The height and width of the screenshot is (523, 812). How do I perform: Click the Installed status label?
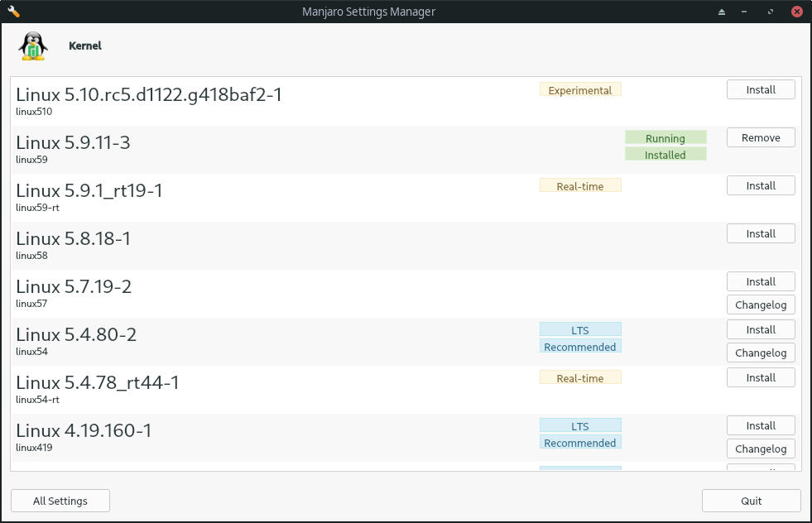pos(665,154)
